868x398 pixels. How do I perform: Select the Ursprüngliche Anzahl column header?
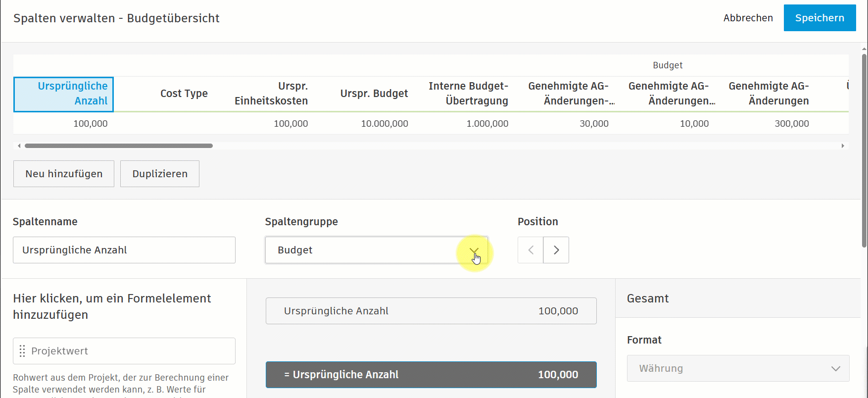[x=64, y=94]
